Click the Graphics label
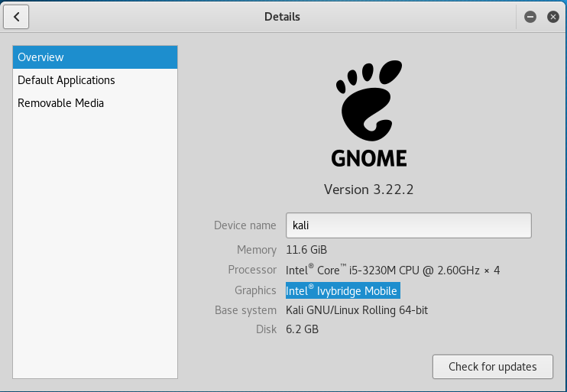Image resolution: width=567 pixels, height=392 pixels. pos(255,290)
